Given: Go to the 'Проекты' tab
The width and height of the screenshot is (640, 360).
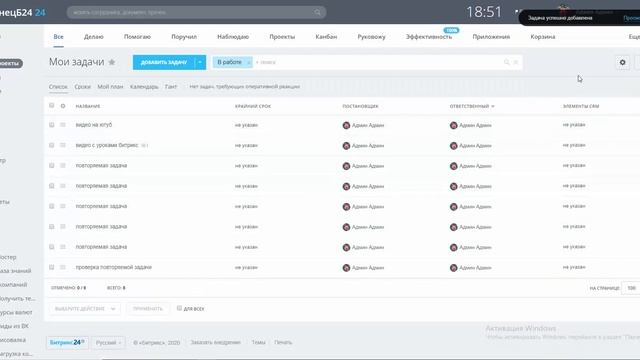Looking at the screenshot, I should (282, 37).
